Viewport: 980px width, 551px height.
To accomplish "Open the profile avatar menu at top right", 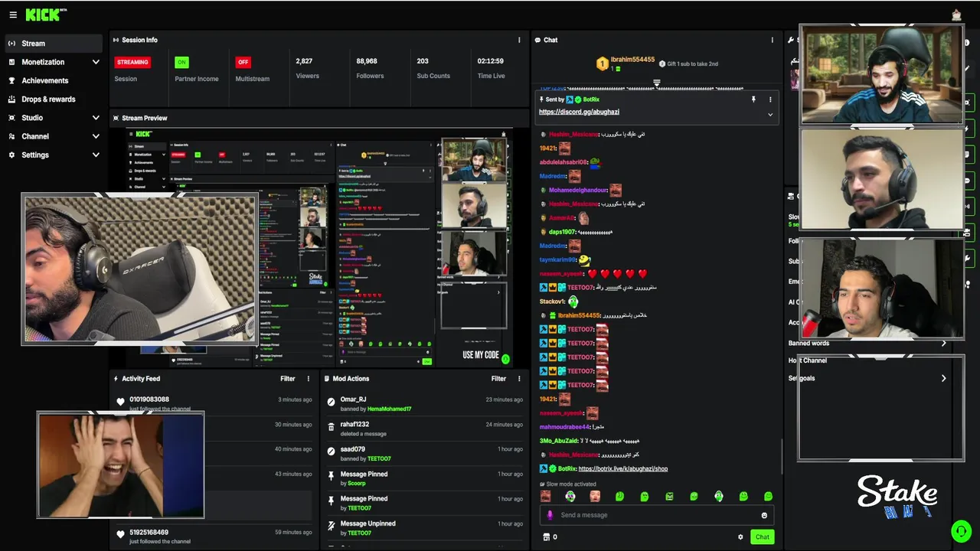I will pyautogui.click(x=956, y=15).
